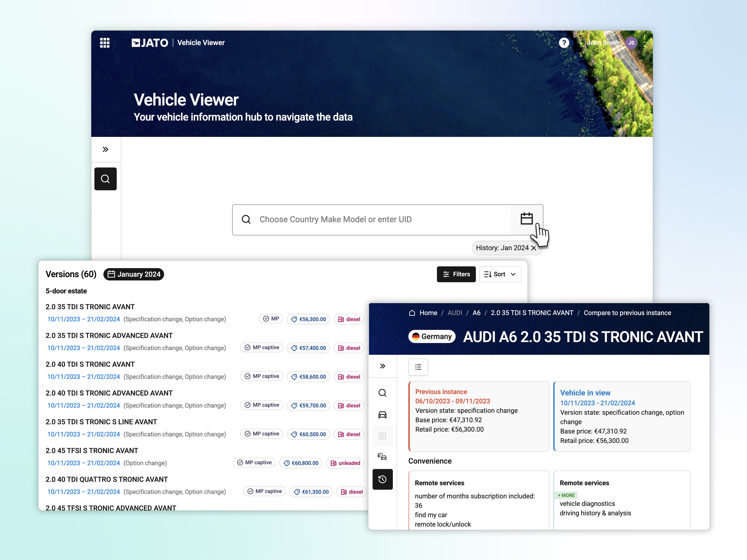Click the €58,600.00 price tag

308,377
